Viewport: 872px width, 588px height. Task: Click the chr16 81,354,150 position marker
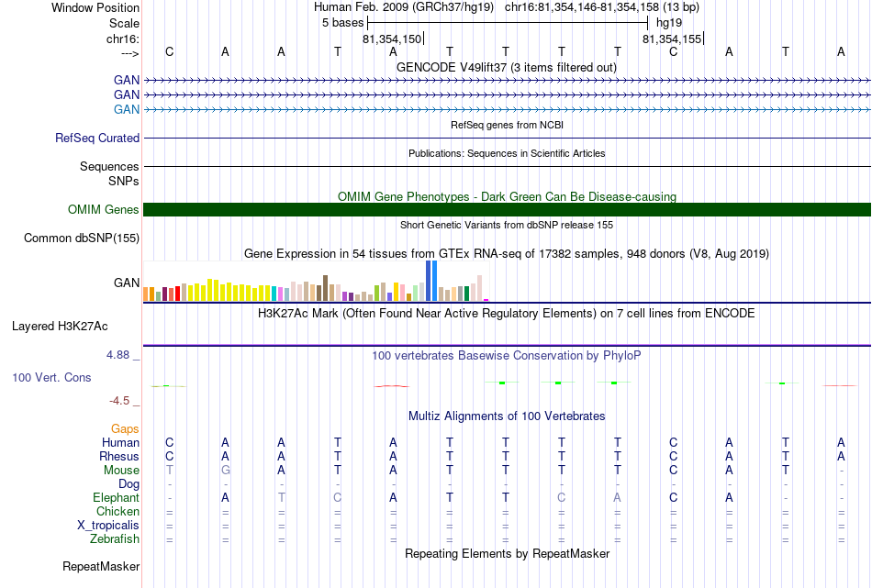(393, 39)
